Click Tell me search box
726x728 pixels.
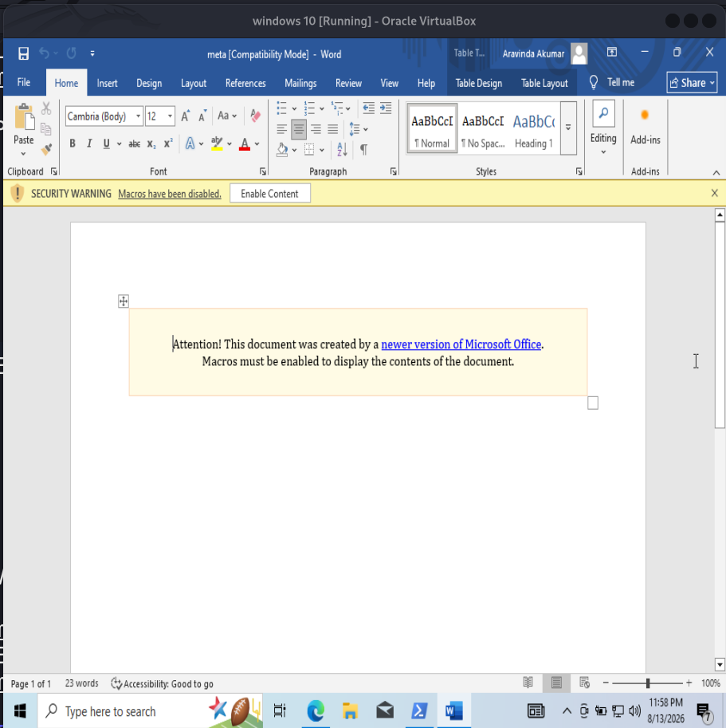click(x=612, y=83)
